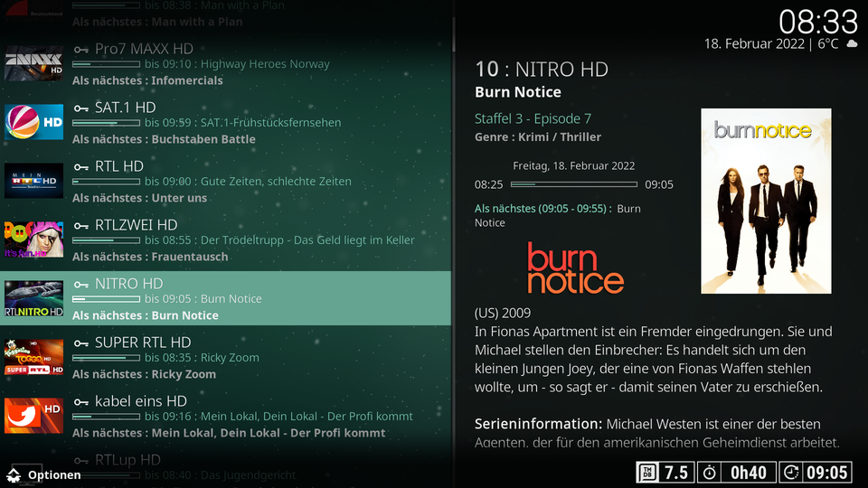Click 'Als nächstes : Man with a Plan'
The image size is (868, 488).
click(x=157, y=22)
